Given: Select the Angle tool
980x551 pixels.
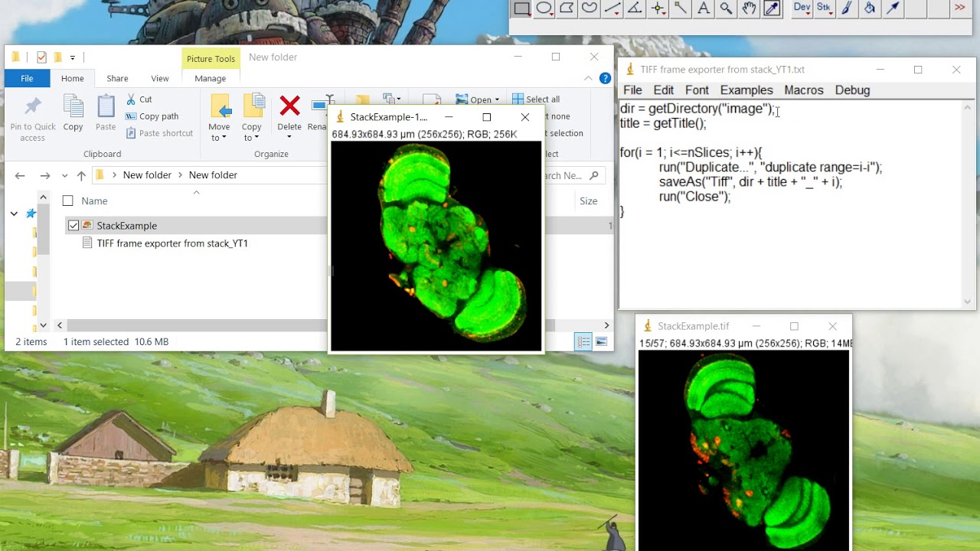Looking at the screenshot, I should 635,8.
